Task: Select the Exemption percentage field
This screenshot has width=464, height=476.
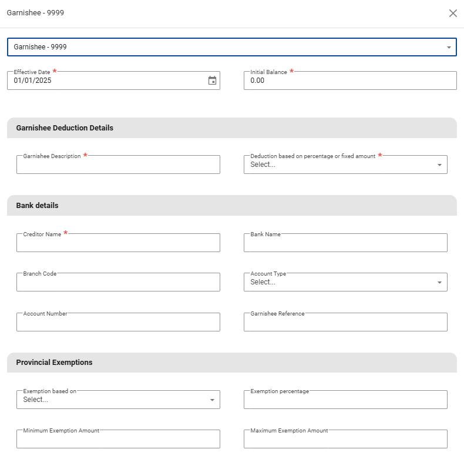Action: tap(345, 400)
